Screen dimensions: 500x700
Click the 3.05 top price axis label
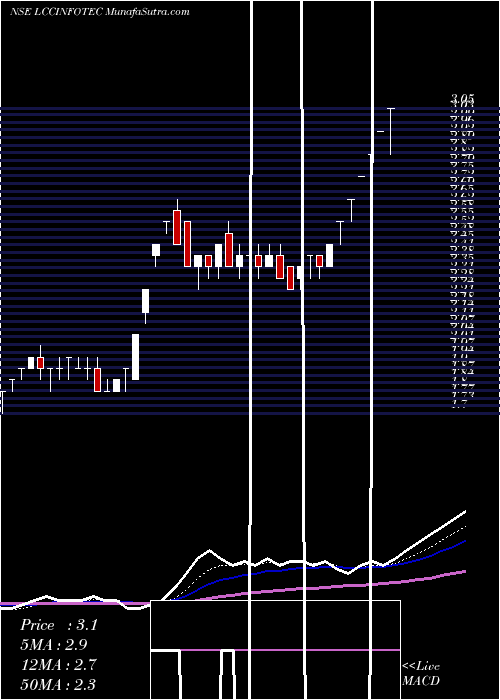[462, 98]
